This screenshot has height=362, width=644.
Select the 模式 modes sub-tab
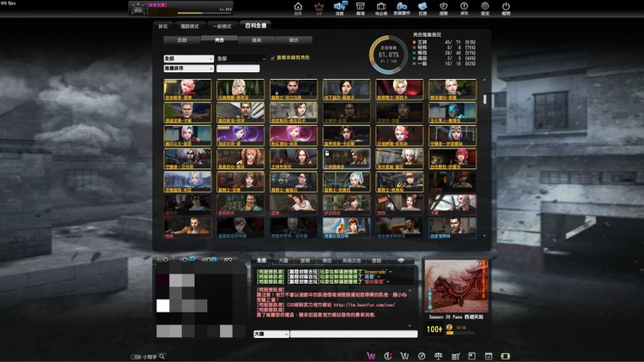[294, 39]
